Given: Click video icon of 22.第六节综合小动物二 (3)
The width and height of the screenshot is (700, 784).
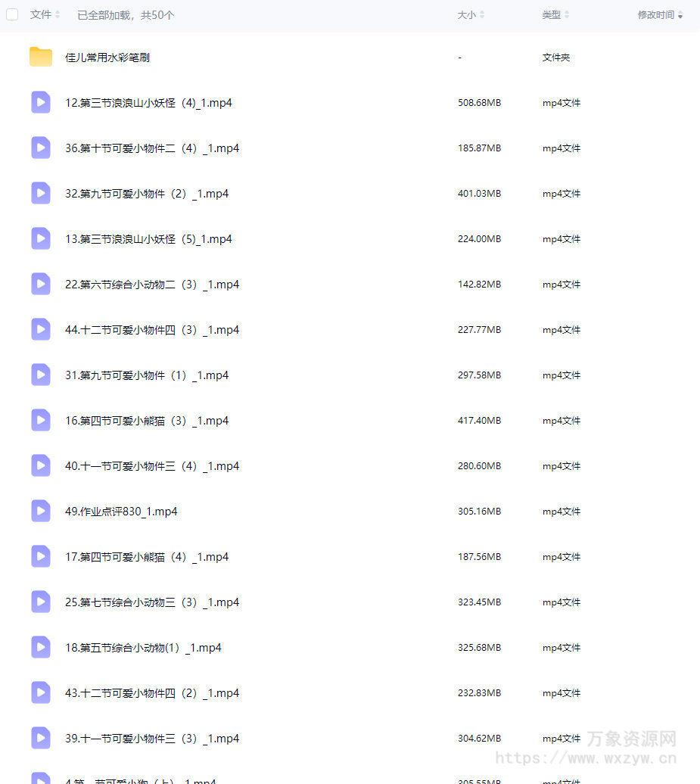Looking at the screenshot, I should pyautogui.click(x=41, y=285).
